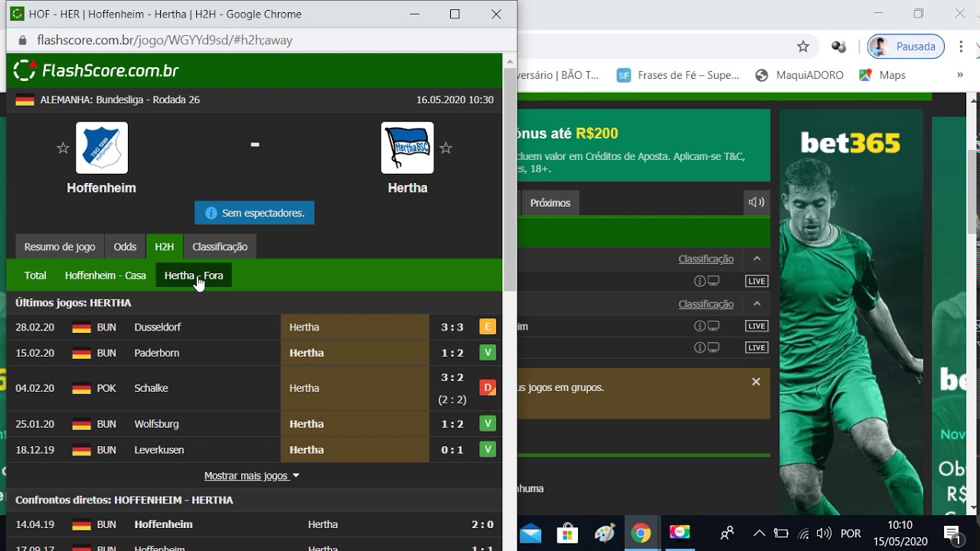Open the Próximos tab in the background page

point(550,203)
